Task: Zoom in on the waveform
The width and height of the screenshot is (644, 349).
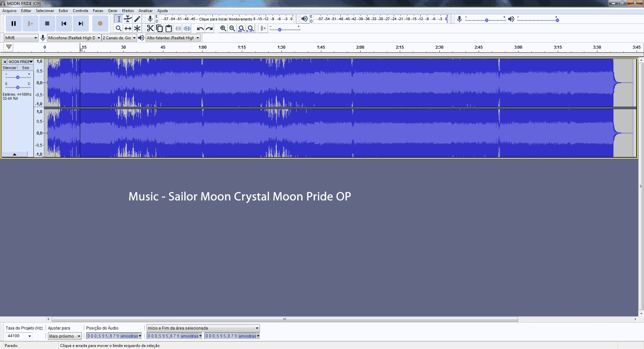Action: click(223, 29)
